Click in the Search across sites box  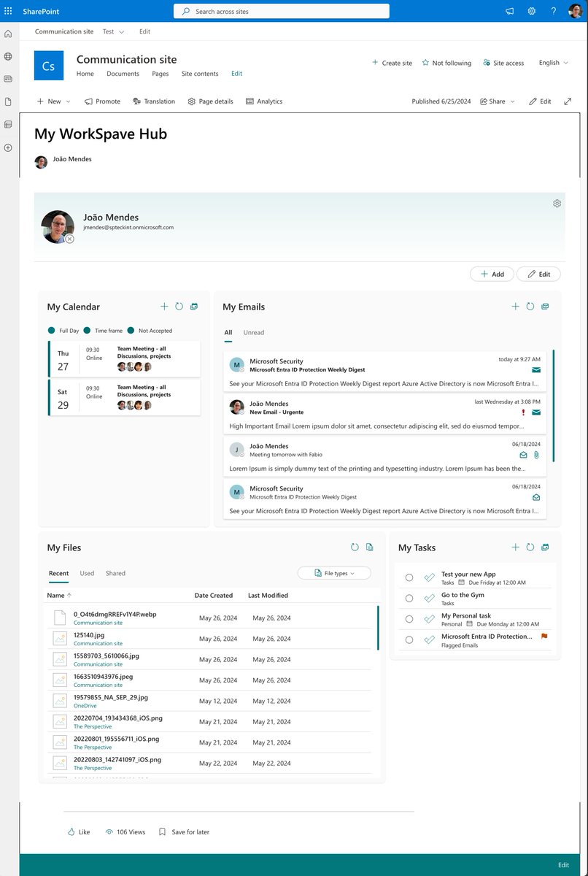click(282, 11)
